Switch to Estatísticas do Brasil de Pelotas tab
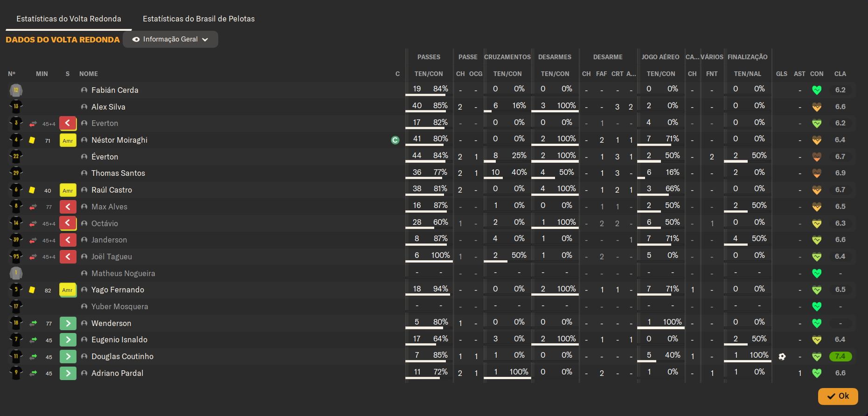Image resolution: width=868 pixels, height=416 pixels. pos(199,19)
